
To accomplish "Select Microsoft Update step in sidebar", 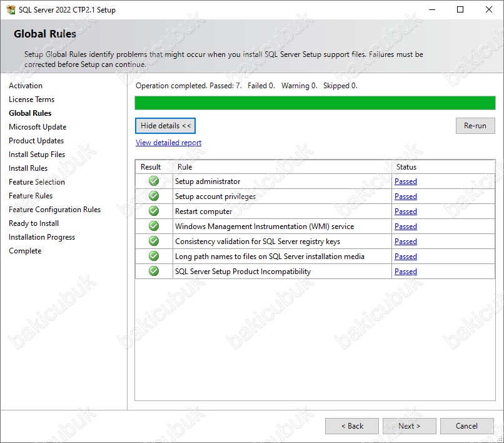I will click(38, 127).
